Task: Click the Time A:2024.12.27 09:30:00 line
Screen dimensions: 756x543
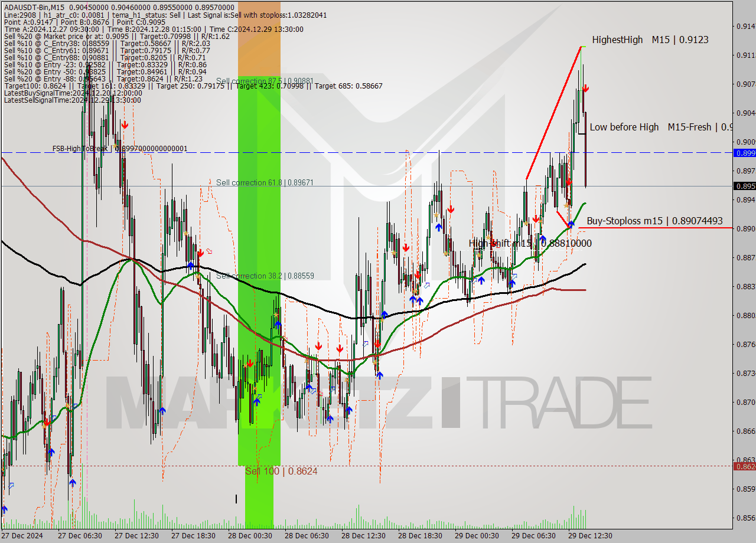Action: [154, 29]
